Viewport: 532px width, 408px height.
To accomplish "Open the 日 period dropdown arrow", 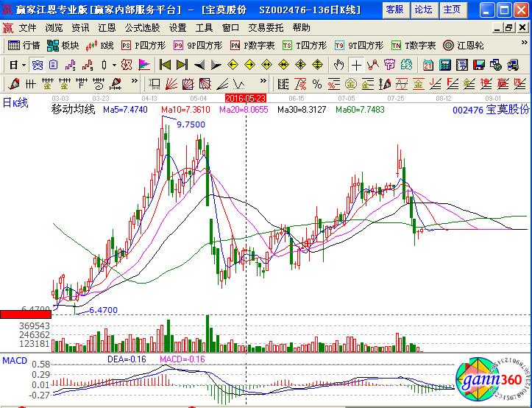I will [x=23, y=65].
